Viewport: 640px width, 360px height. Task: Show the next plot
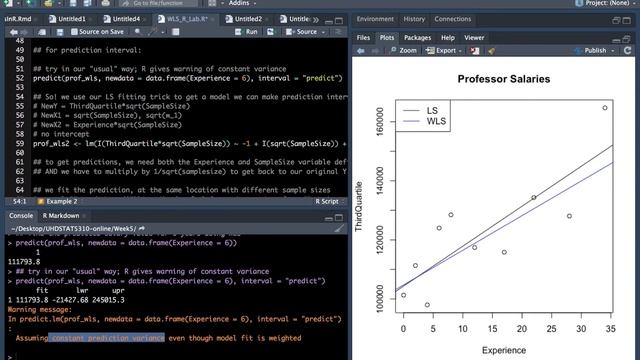[375, 51]
